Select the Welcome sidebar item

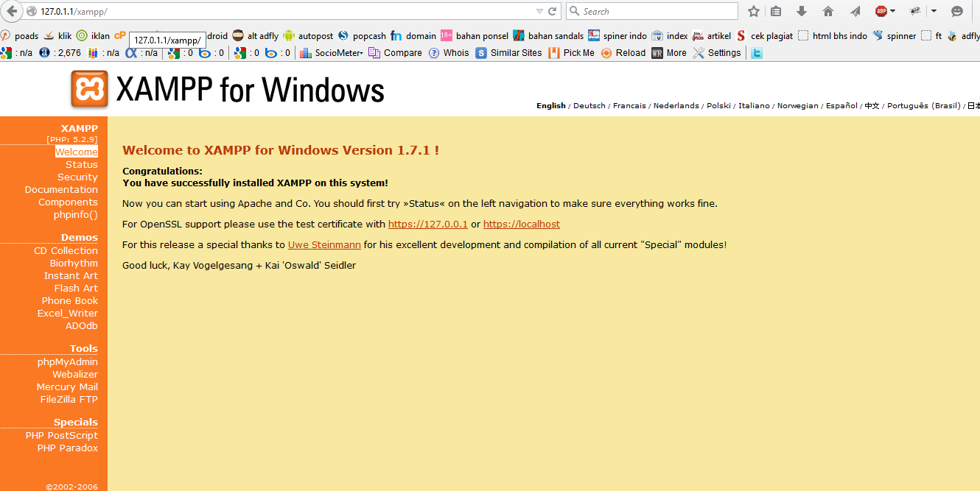[x=77, y=152]
